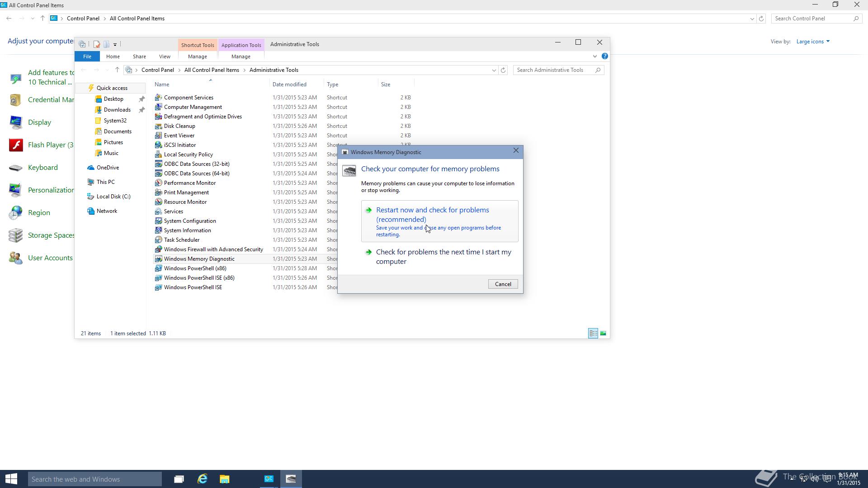
Task: Switch to details view icon in status bar
Action: pyautogui.click(x=593, y=333)
